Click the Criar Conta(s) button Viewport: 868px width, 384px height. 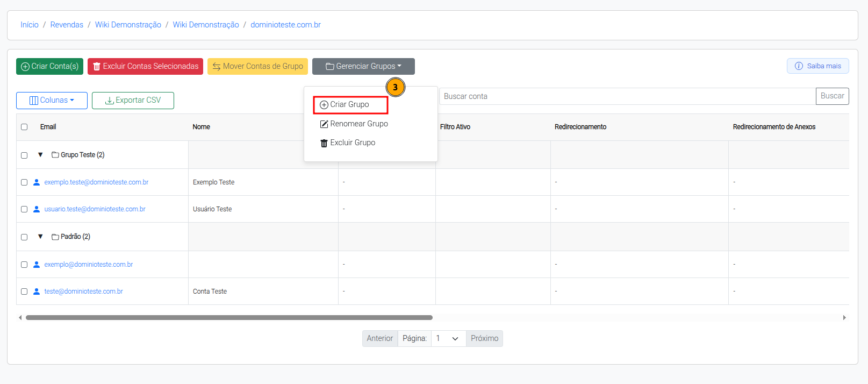[x=49, y=66]
